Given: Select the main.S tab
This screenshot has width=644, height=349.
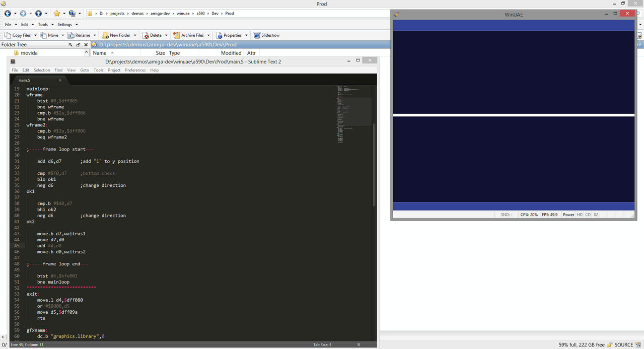Looking at the screenshot, I should coord(24,80).
